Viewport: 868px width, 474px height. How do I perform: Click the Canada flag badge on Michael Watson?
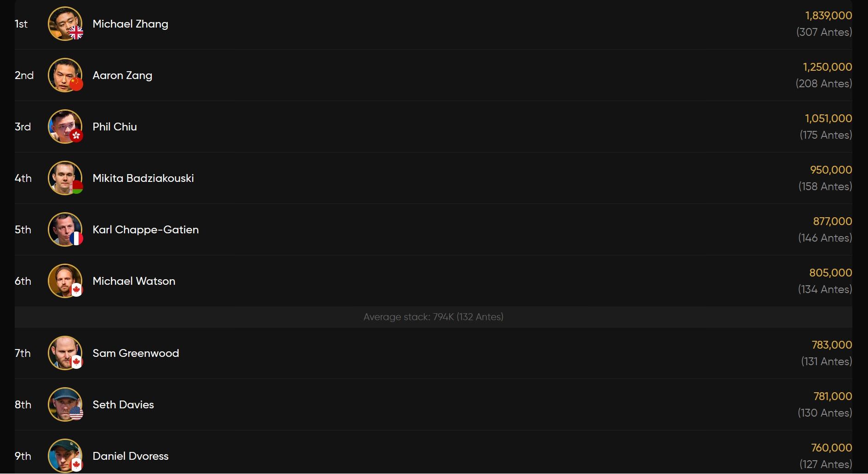[76, 290]
